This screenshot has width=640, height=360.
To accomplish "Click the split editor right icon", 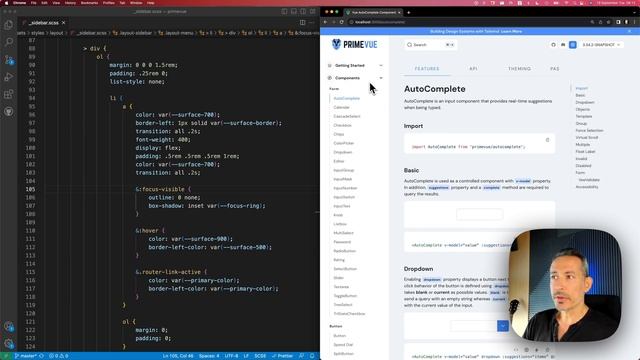I will [302, 23].
